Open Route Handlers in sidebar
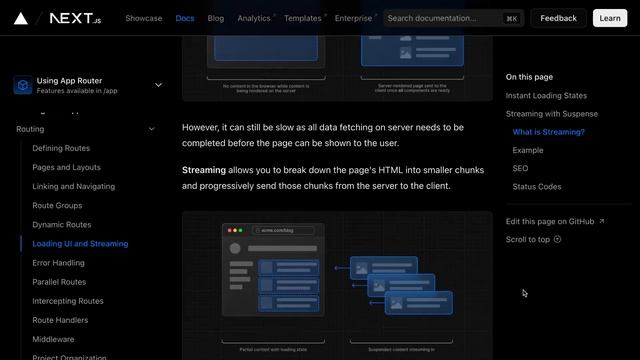This screenshot has height=360, width=640. coord(60,320)
